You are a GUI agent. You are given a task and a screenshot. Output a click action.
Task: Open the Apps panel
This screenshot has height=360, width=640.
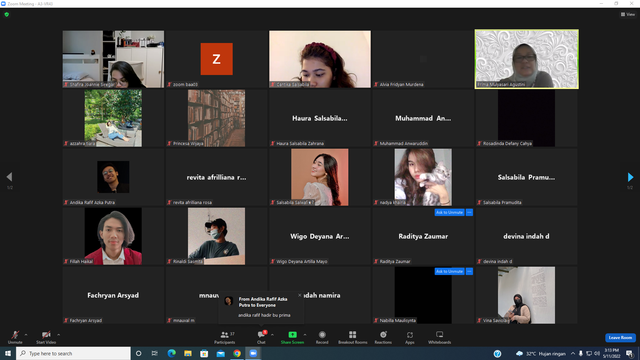(410, 337)
